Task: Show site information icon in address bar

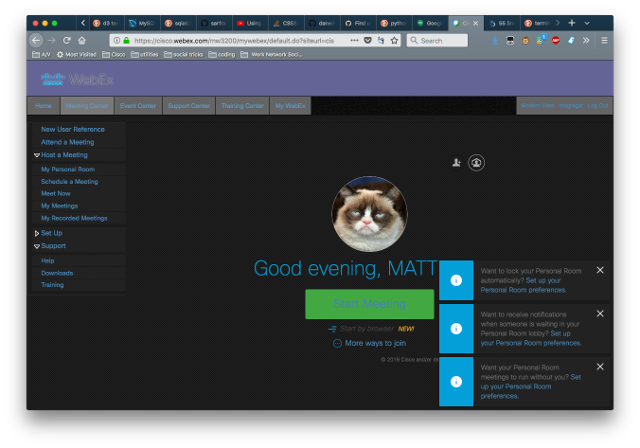Action: pyautogui.click(x=117, y=40)
